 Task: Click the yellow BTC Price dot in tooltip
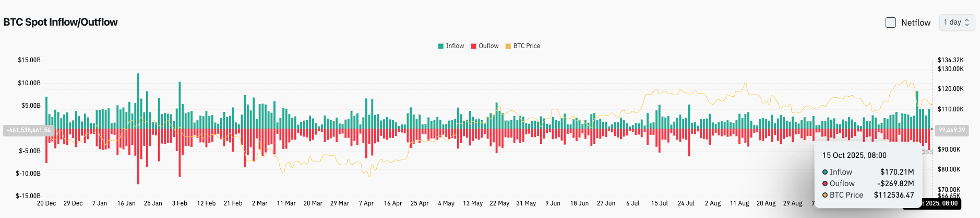pos(825,195)
